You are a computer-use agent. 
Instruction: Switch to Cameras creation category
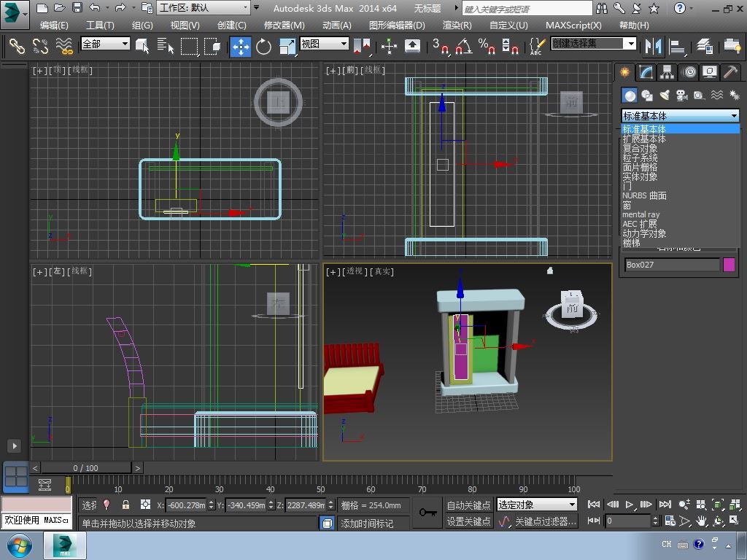[682, 96]
